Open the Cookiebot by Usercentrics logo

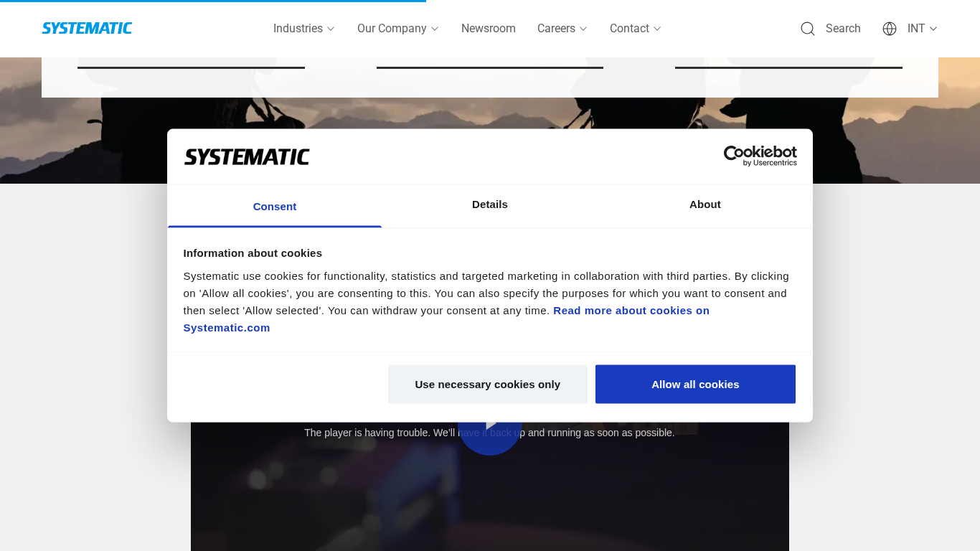pyautogui.click(x=760, y=156)
